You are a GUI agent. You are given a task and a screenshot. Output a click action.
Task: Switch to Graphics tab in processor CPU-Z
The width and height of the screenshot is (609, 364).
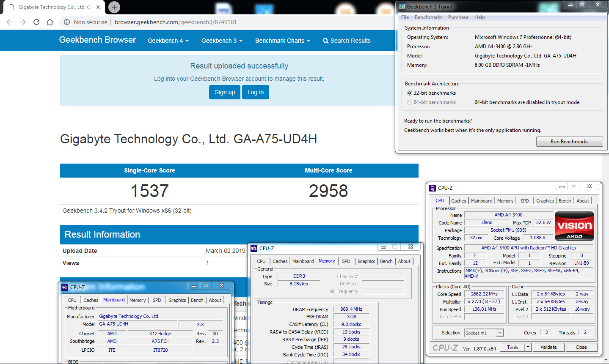click(x=545, y=201)
